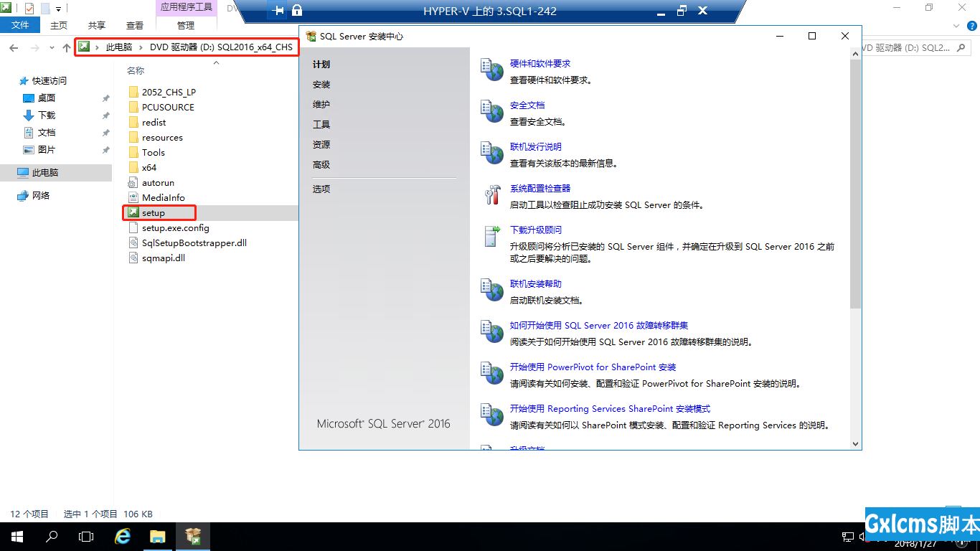Expand the Quick Access toolbar customize dropdown

(x=58, y=9)
